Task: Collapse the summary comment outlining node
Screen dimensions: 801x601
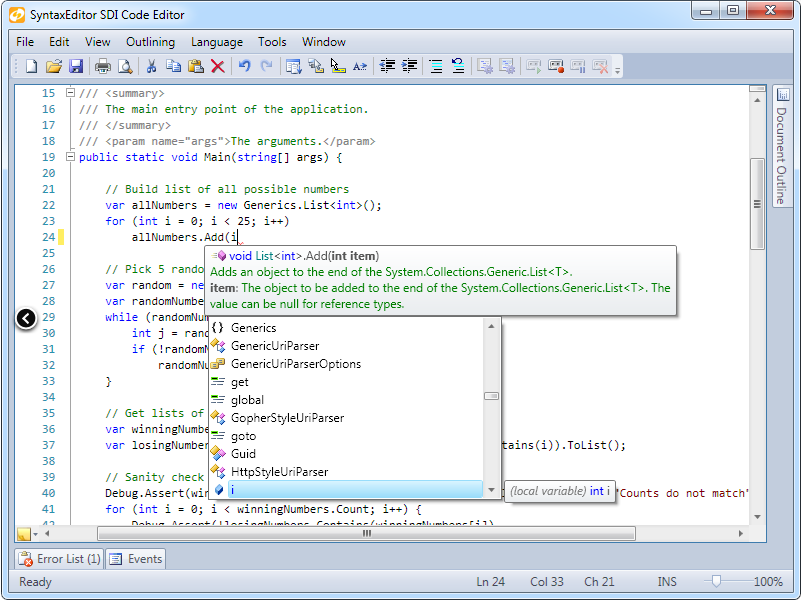Action: (x=70, y=93)
